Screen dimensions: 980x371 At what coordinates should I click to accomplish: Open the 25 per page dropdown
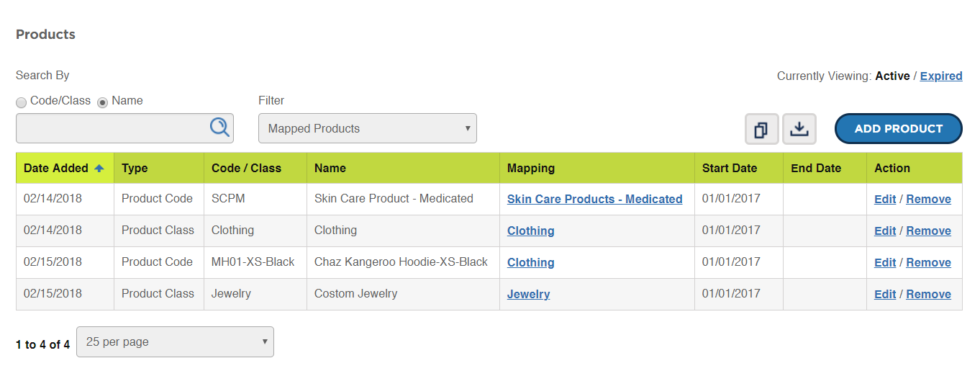[x=175, y=341]
